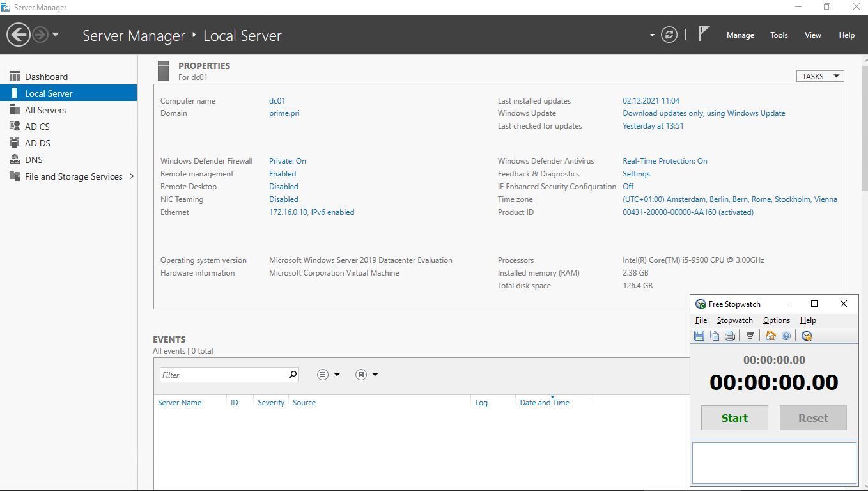The image size is (868, 491).
Task: Select Local Server in the sidebar
Action: click(68, 93)
